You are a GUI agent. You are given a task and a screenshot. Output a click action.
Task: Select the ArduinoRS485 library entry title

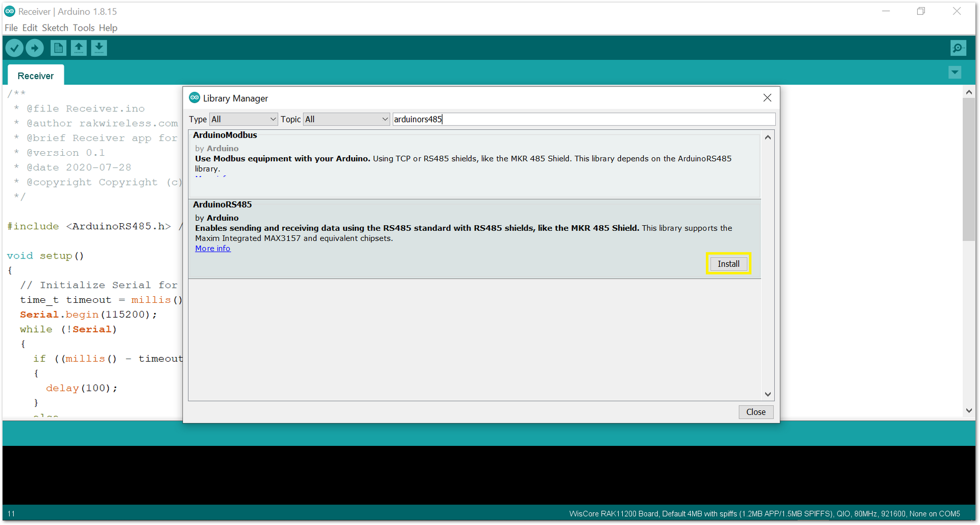pyautogui.click(x=223, y=204)
